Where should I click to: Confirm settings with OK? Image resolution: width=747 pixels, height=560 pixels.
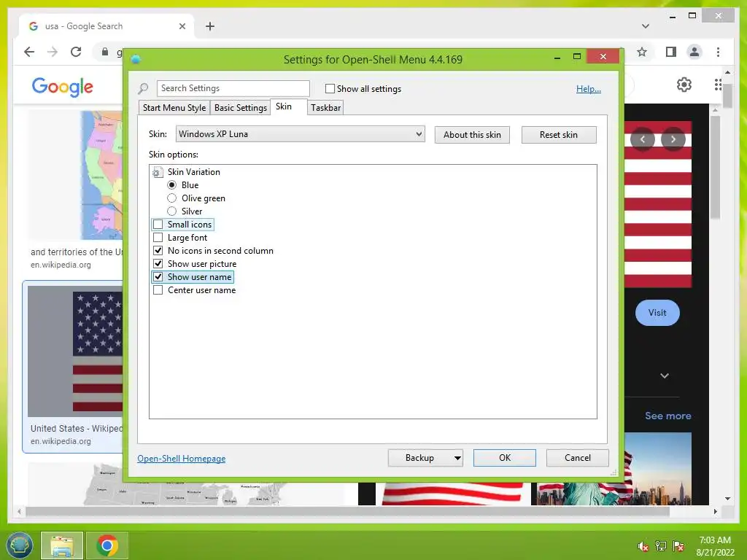[x=505, y=458]
